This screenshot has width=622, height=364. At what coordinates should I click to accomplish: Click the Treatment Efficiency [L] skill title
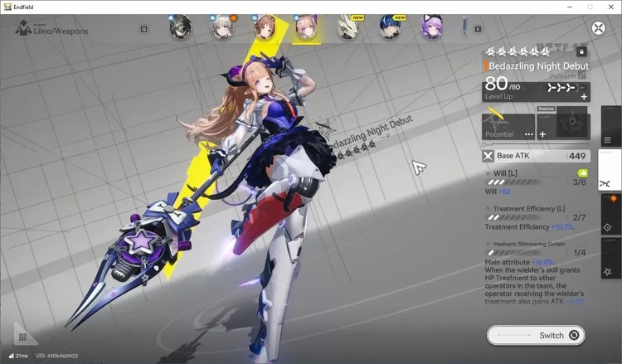[x=529, y=209]
